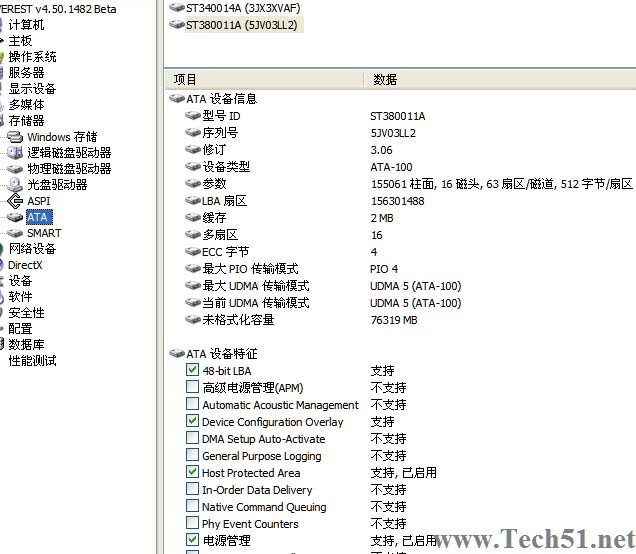The width and height of the screenshot is (636, 554).
Task: Open the 配置 tree category
Action: click(x=20, y=329)
